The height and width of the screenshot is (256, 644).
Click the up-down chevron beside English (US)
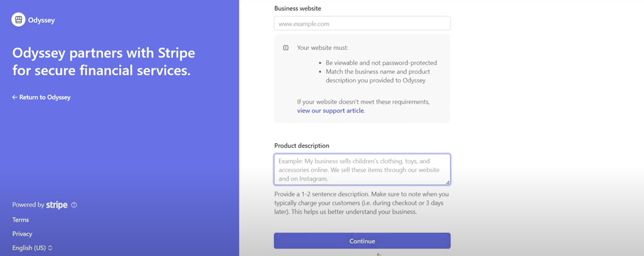(x=50, y=248)
